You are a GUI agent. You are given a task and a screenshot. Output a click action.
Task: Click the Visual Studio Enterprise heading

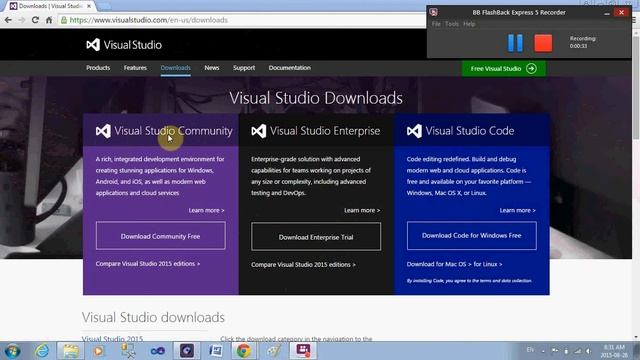coord(325,131)
